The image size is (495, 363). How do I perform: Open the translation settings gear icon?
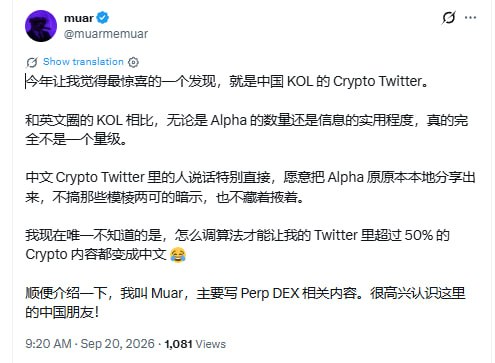tap(133, 62)
